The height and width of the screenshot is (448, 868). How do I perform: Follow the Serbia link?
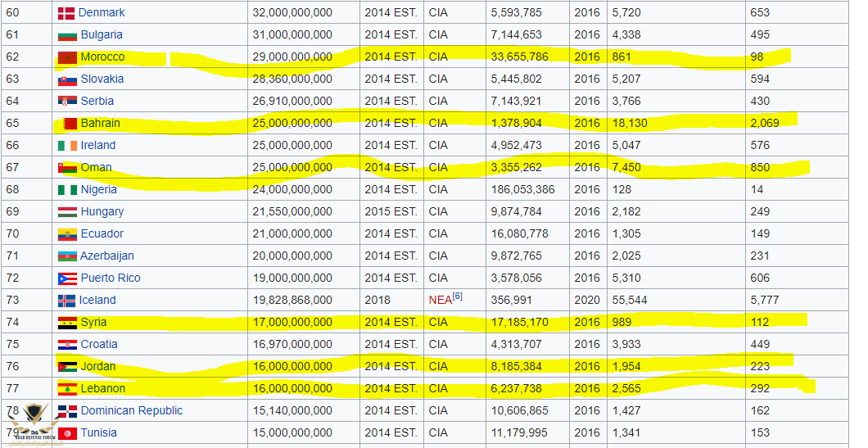[97, 102]
